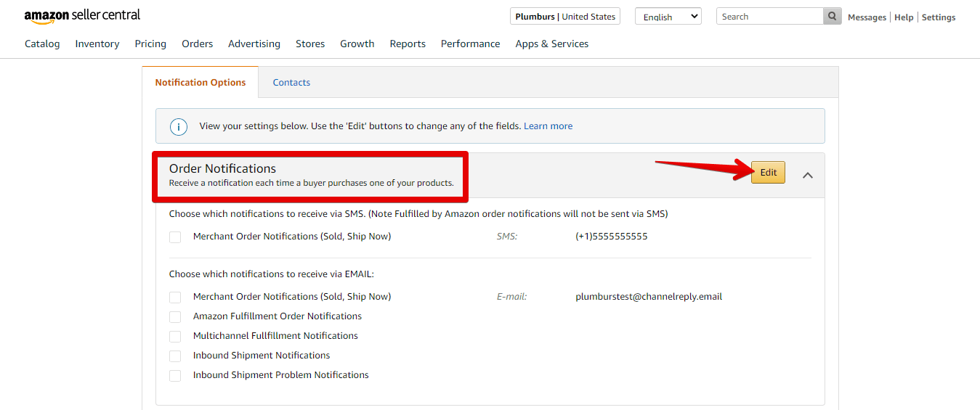The image size is (980, 410).
Task: Toggle email Merchant Order Notifications checkbox
Action: [x=175, y=298]
